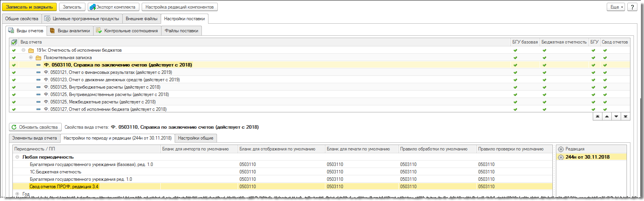Click the check-all icon beside the Вид отчета header
This screenshot has height=201, width=644.
point(14,42)
